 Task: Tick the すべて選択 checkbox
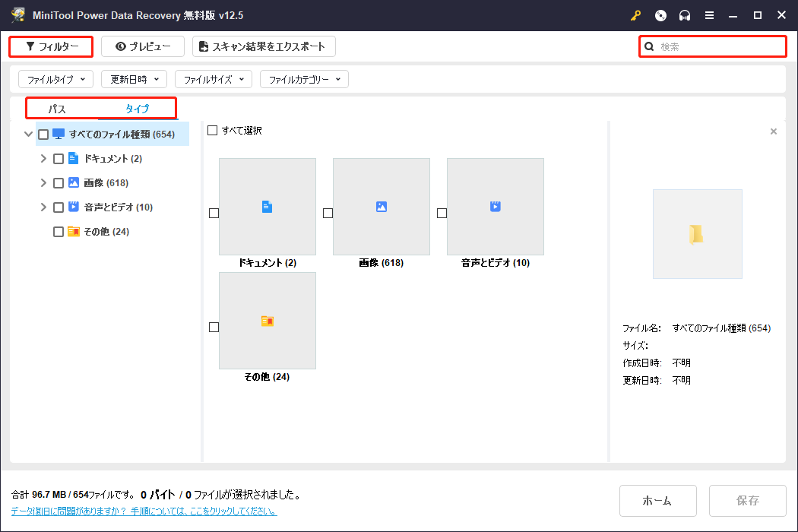(x=212, y=130)
